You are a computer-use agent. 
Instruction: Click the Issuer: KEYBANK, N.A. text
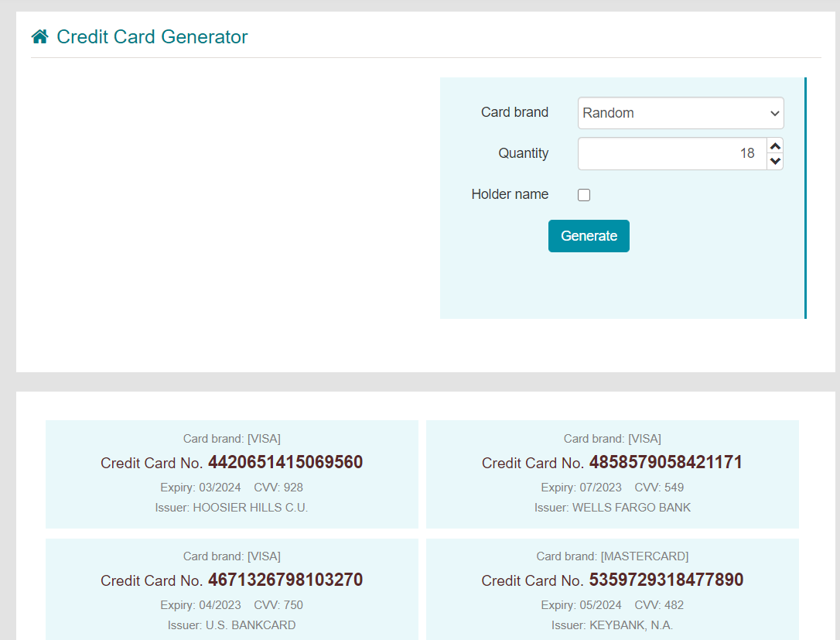pyautogui.click(x=613, y=625)
